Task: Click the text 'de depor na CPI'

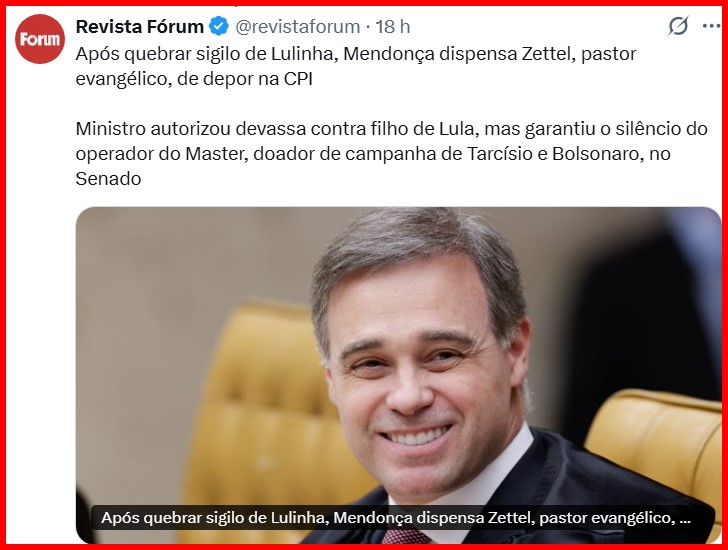Action: [245, 79]
